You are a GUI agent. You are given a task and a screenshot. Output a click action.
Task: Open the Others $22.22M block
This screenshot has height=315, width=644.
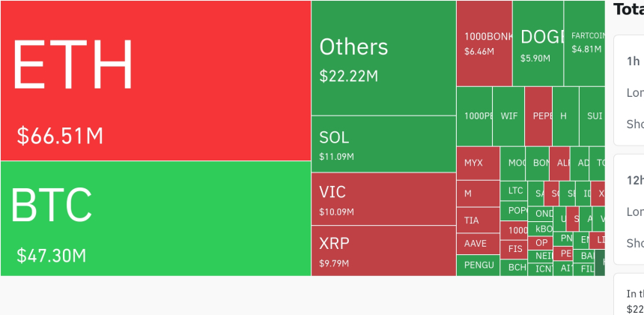pos(383,58)
